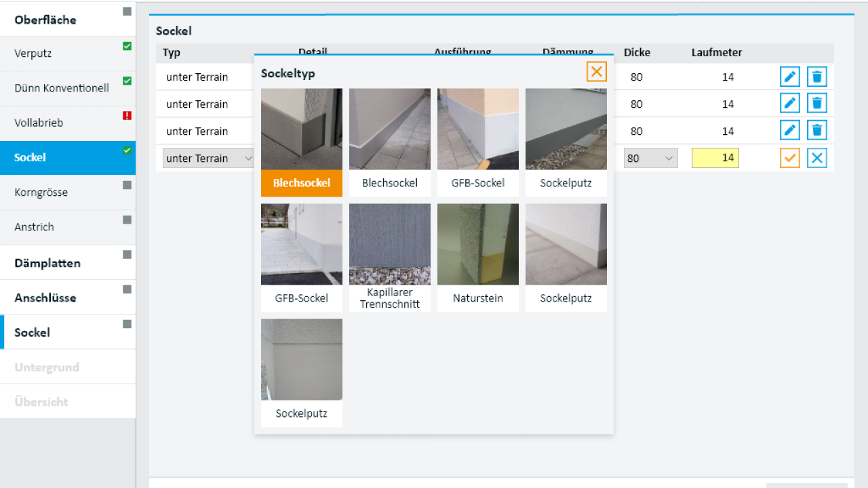Viewport: 868px width, 488px height.
Task: Delete the first Sockel row with trash icon
Action: [x=817, y=77]
